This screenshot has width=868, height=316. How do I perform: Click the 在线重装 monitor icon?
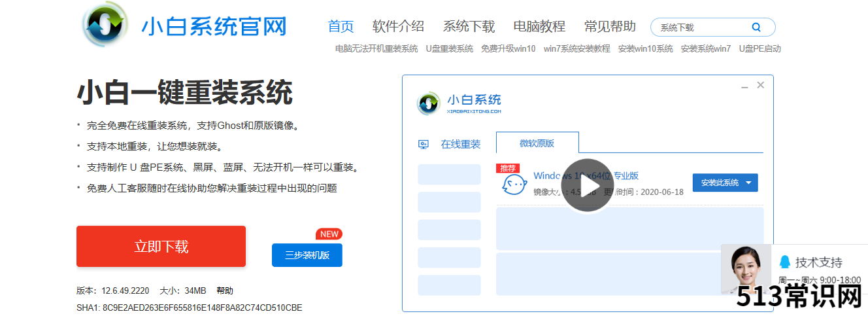coord(424,145)
